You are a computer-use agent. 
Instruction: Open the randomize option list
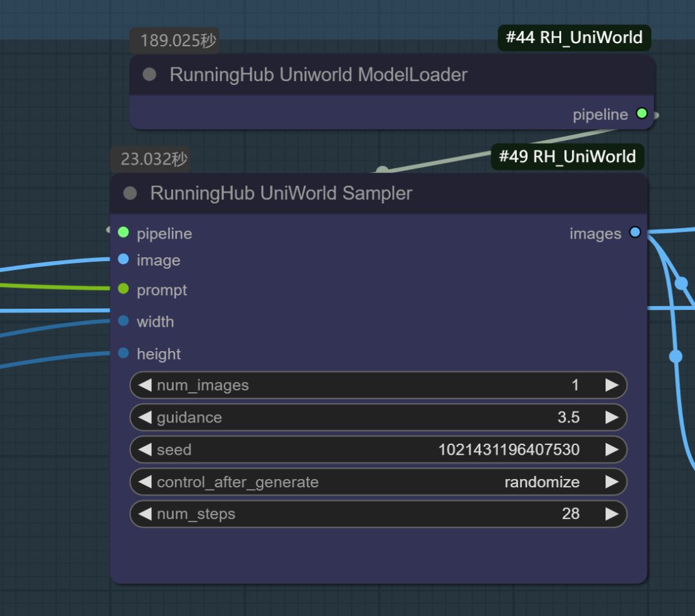coord(542,482)
